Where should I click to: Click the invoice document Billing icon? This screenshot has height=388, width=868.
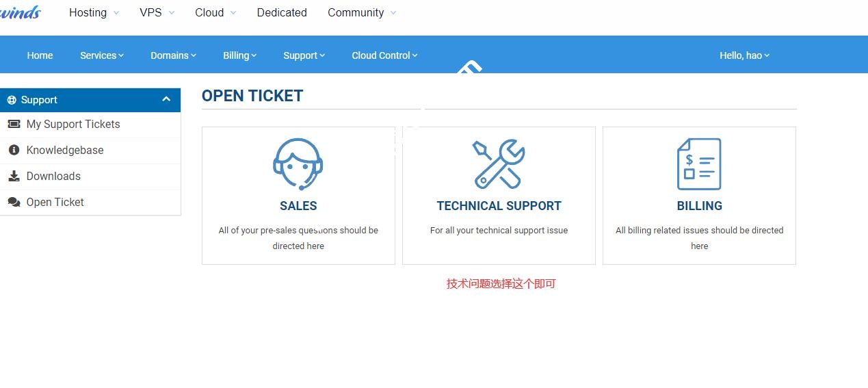[699, 164]
